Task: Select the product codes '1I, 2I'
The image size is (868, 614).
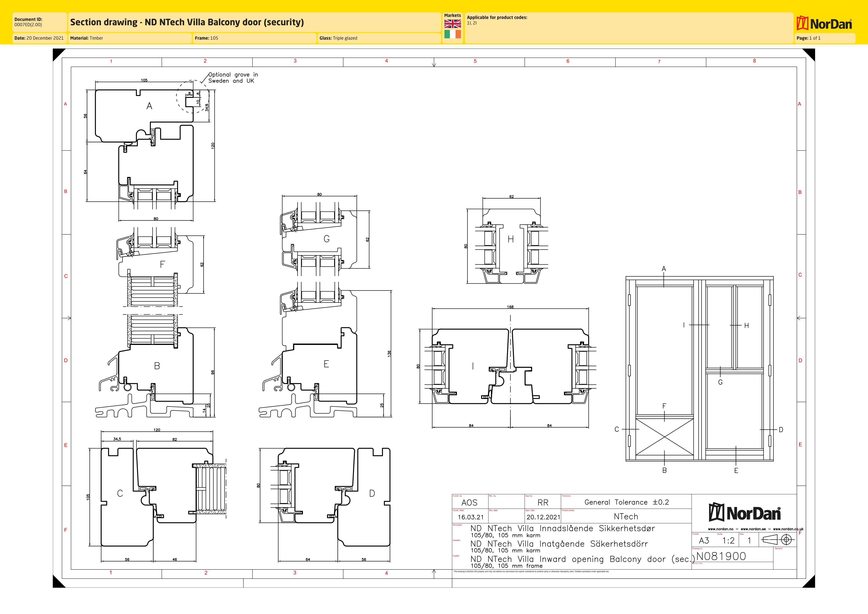Action: [472, 23]
